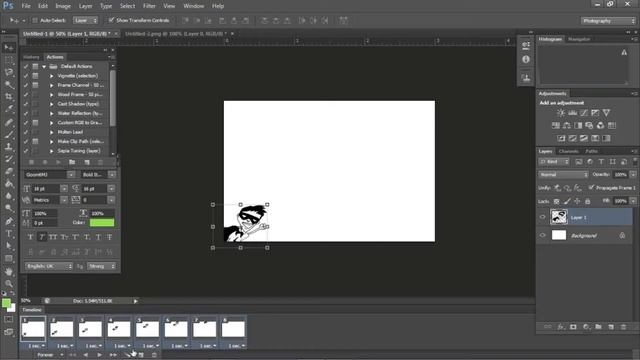Tween animation frames in Timeline

(x=128, y=355)
